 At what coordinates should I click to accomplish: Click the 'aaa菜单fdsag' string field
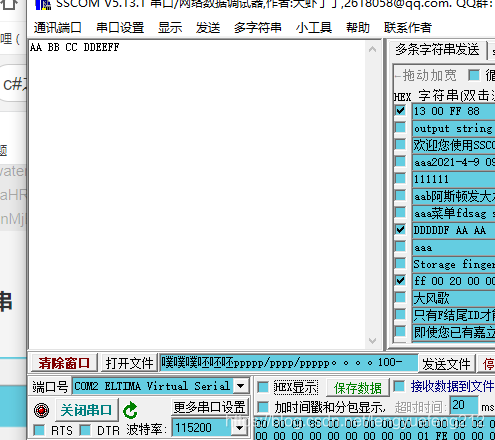coord(454,213)
